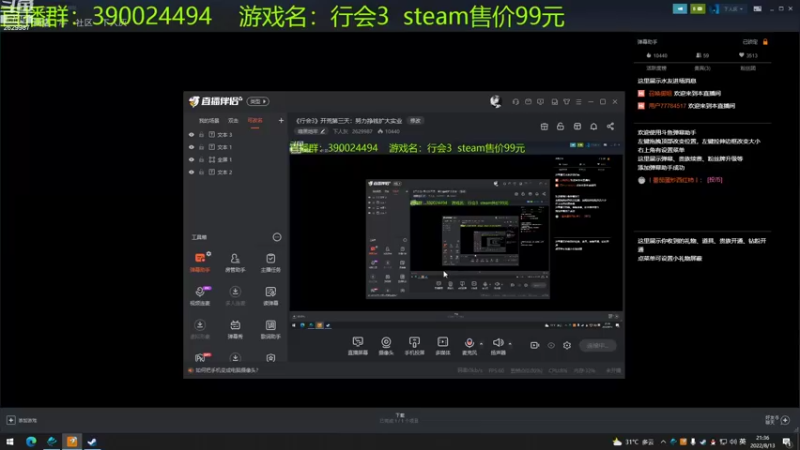Open the greyed-out 多人连麦 tool in the toolbox
The height and width of the screenshot is (450, 800).
click(235, 295)
